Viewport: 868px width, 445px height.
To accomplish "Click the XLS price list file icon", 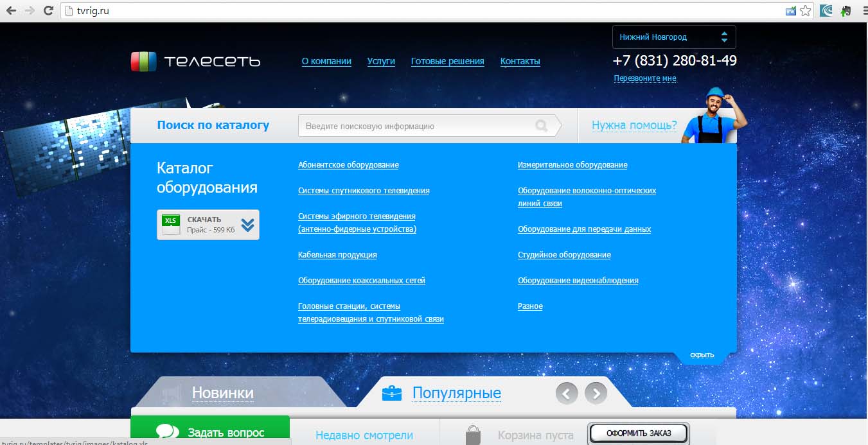I will [x=171, y=224].
